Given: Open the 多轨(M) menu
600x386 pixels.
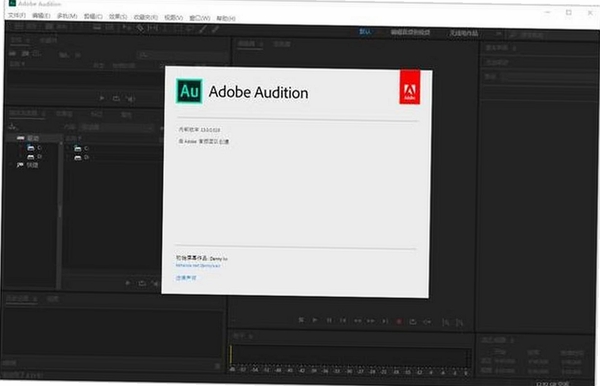Looking at the screenshot, I should point(67,16).
